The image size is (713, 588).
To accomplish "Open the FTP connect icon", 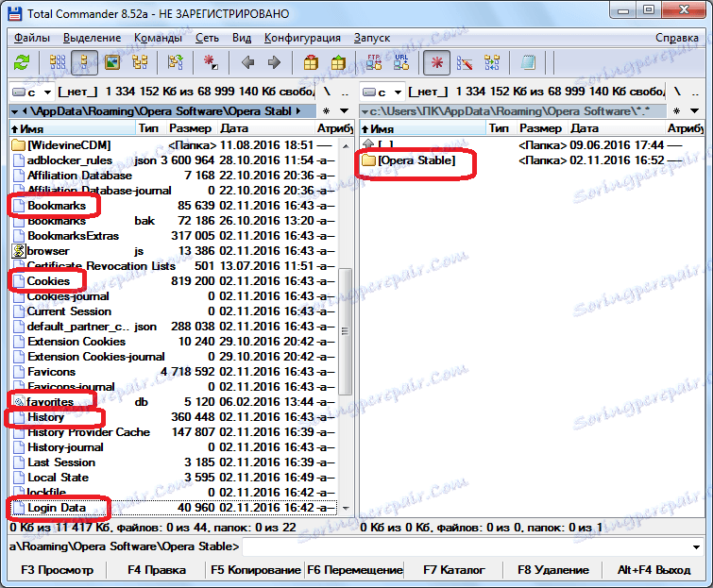I will point(374,62).
